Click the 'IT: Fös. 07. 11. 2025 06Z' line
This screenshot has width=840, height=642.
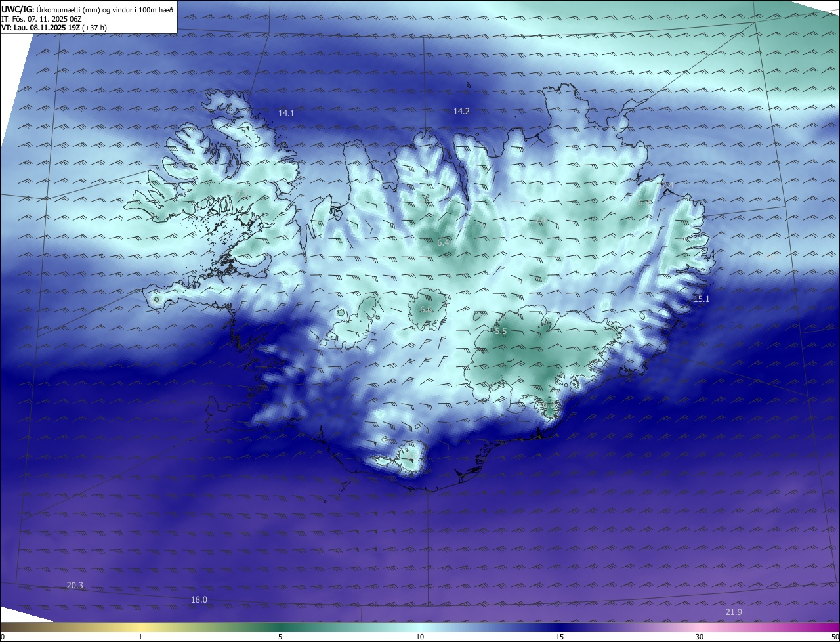pos(41,20)
